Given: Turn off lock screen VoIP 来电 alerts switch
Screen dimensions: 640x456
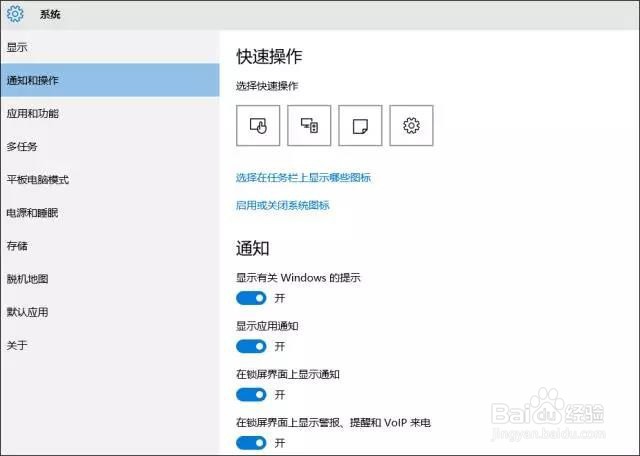Looking at the screenshot, I should click(251, 443).
